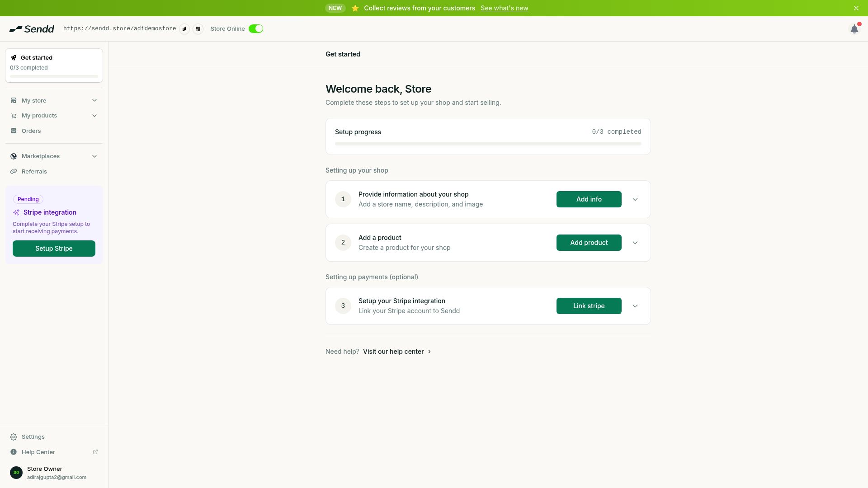Click the My products cart icon
The height and width of the screenshot is (488, 868).
pyautogui.click(x=14, y=116)
